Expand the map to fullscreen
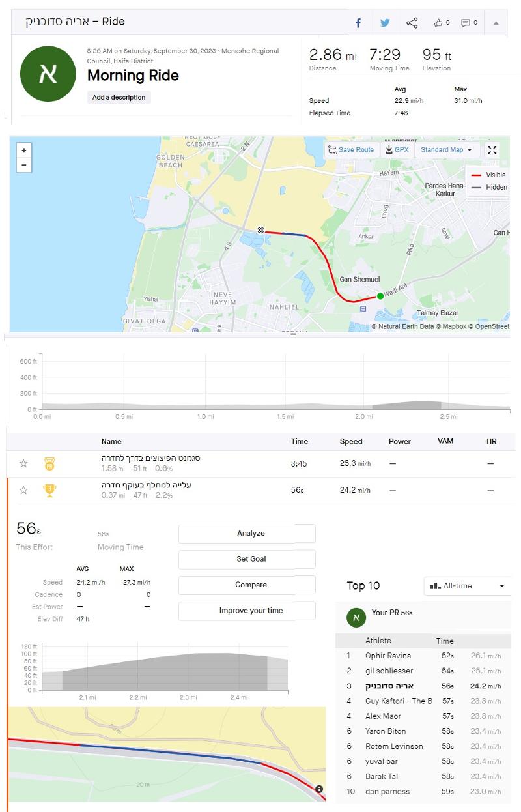 point(492,150)
